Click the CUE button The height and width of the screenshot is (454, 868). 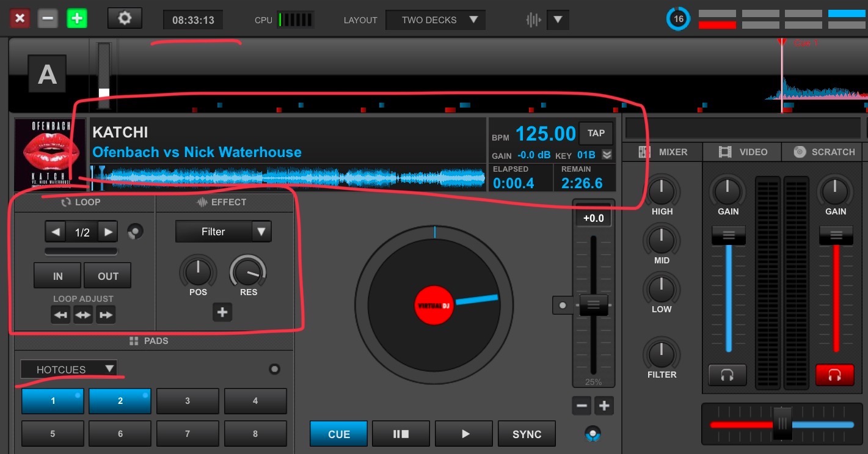[x=339, y=434]
